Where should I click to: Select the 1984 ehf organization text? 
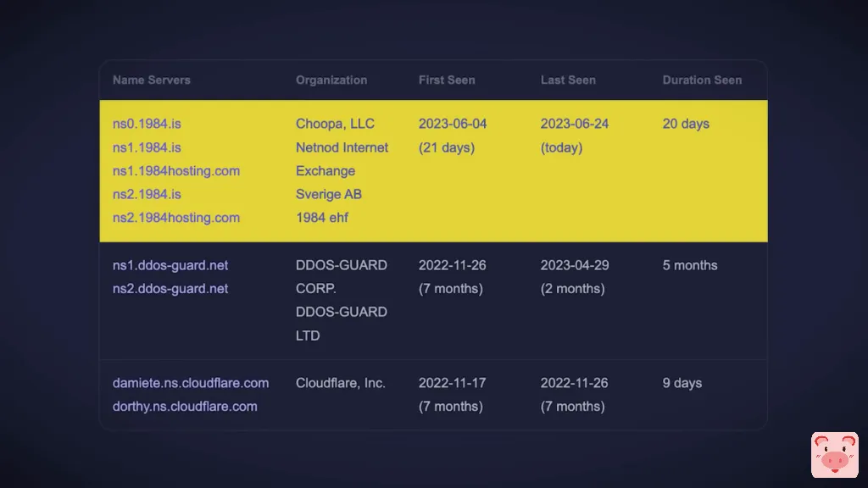321,218
